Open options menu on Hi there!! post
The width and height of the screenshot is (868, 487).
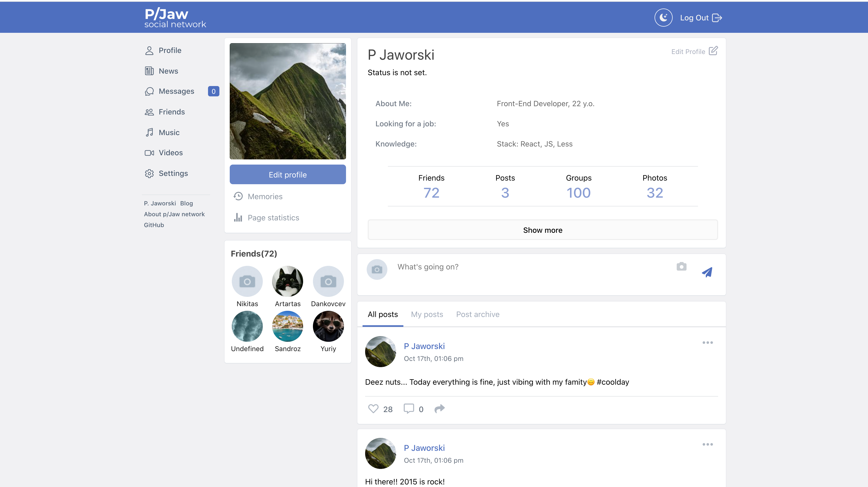pos(707,444)
